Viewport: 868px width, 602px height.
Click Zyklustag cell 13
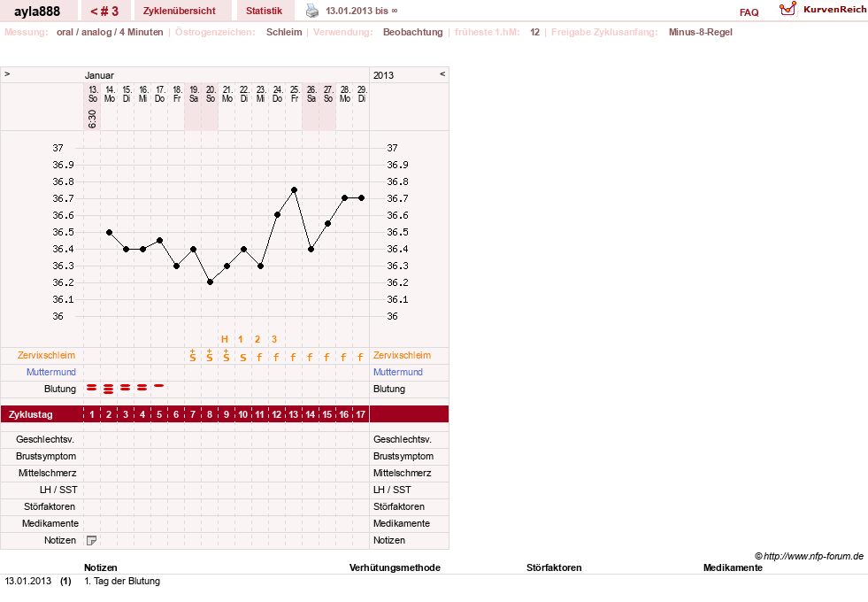[294, 414]
